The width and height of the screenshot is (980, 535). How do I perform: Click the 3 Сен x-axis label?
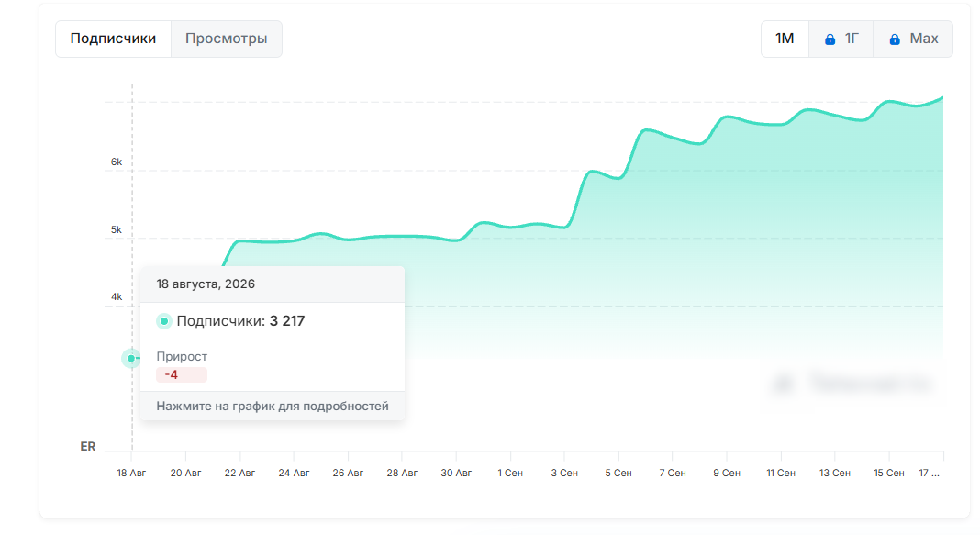564,474
